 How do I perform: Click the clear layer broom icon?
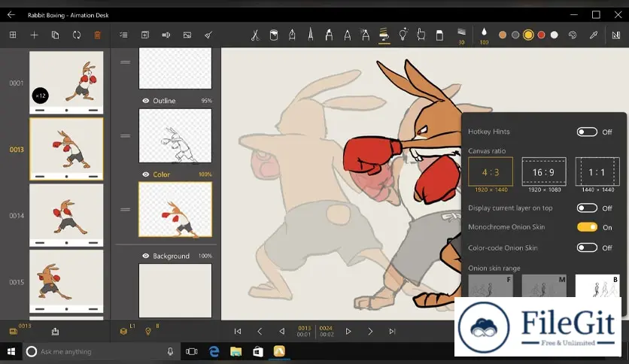tap(208, 35)
